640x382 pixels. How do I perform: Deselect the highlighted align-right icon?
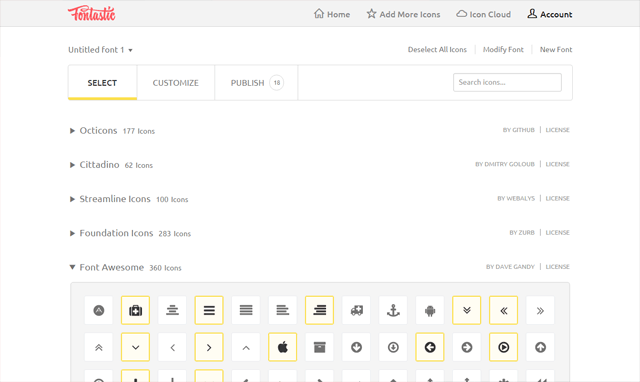[320, 311]
